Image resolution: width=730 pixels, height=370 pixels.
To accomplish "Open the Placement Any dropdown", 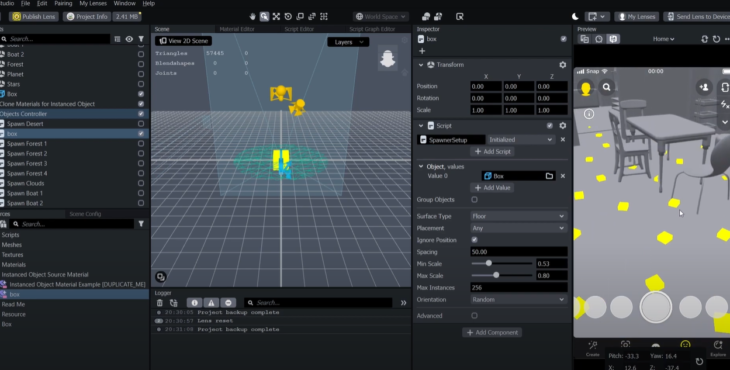I will pyautogui.click(x=519, y=228).
